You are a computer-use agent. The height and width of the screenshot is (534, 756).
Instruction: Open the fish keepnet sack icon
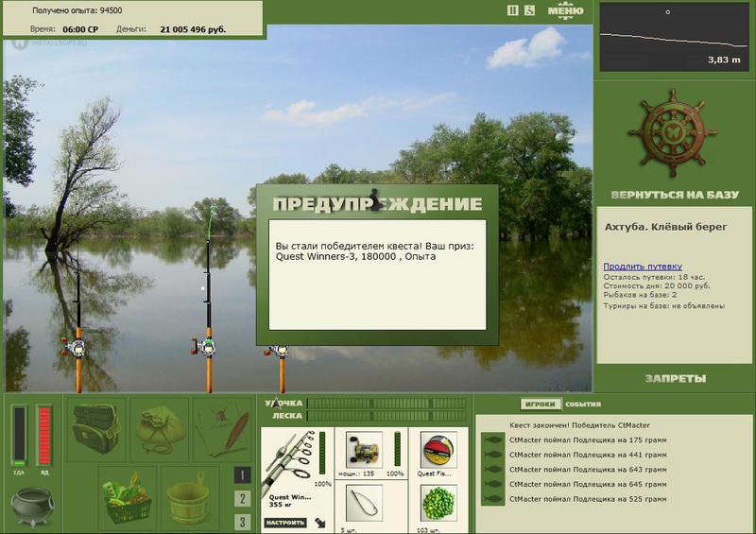[160, 428]
